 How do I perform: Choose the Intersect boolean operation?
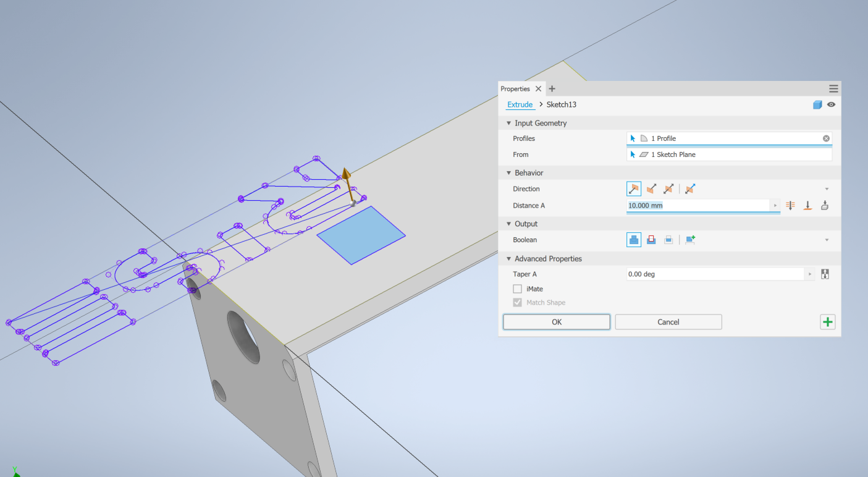coord(668,239)
